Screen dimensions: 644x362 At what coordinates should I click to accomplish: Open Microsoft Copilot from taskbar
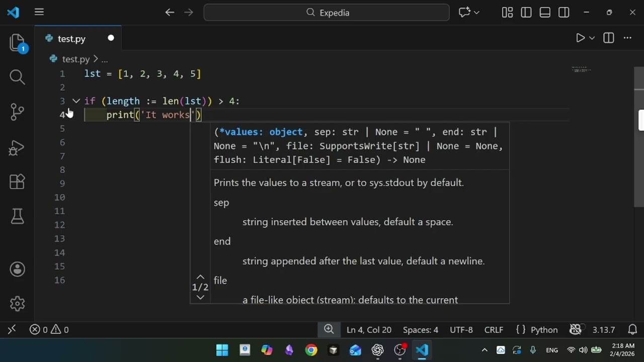coord(267,350)
